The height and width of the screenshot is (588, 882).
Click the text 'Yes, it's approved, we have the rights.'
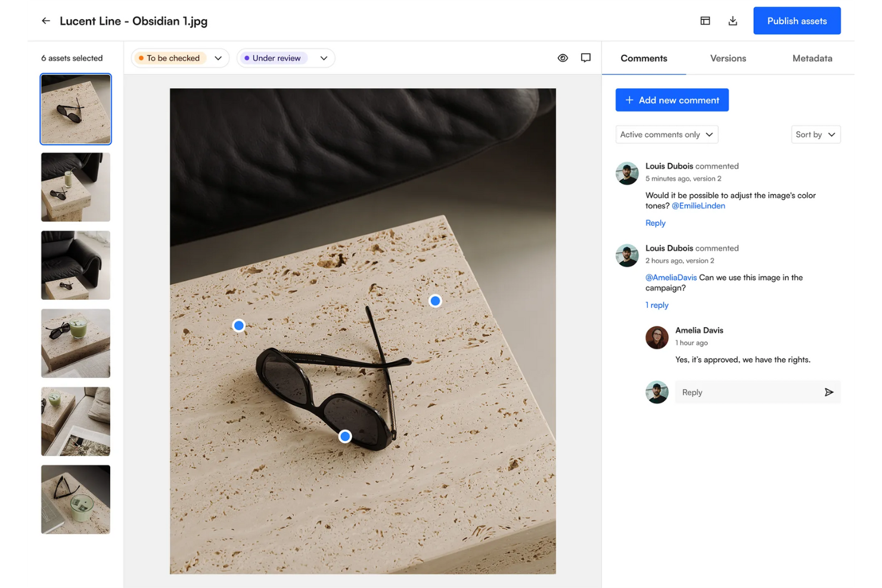743,360
